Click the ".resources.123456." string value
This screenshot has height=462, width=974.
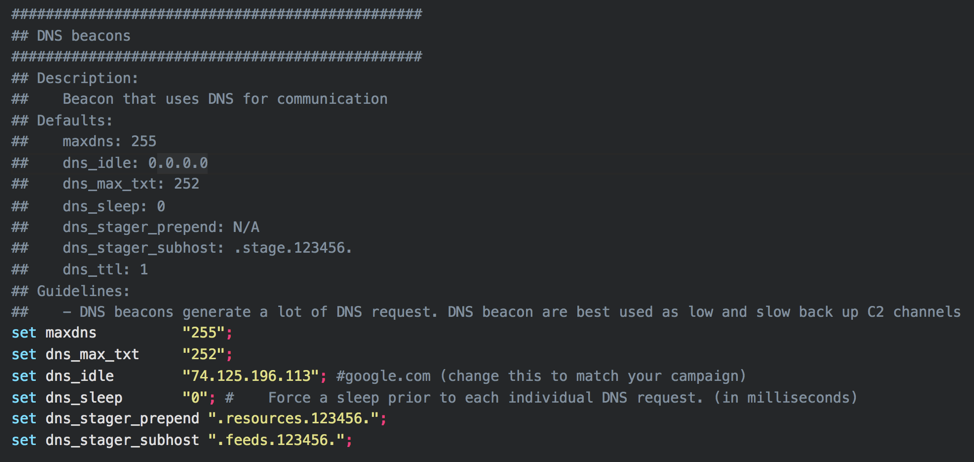(297, 418)
